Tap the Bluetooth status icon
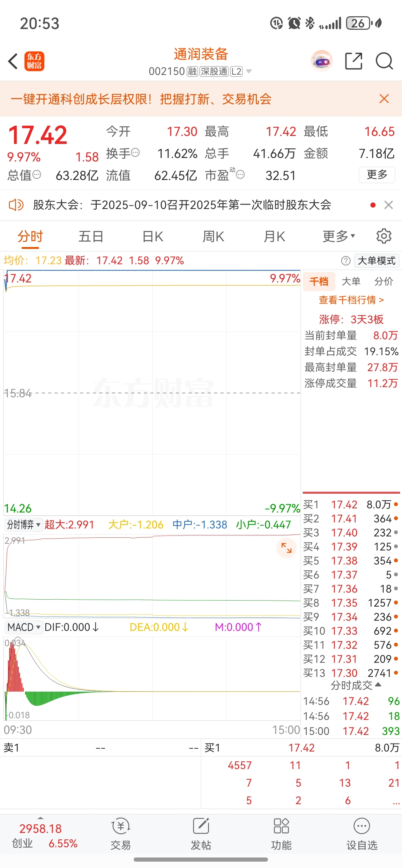402x868 pixels. point(309,23)
